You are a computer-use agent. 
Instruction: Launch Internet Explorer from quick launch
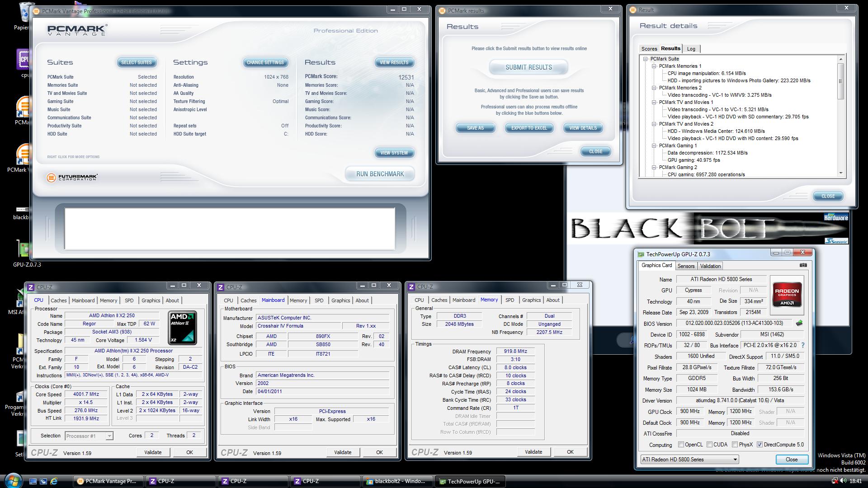(x=54, y=481)
